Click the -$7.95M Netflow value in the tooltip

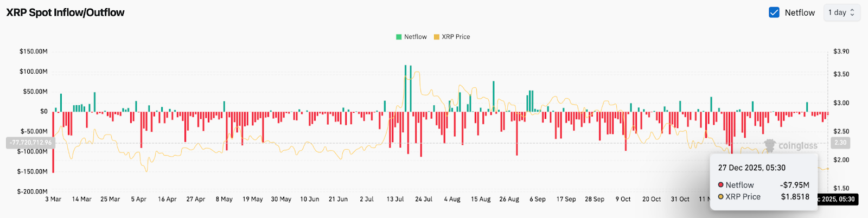794,185
